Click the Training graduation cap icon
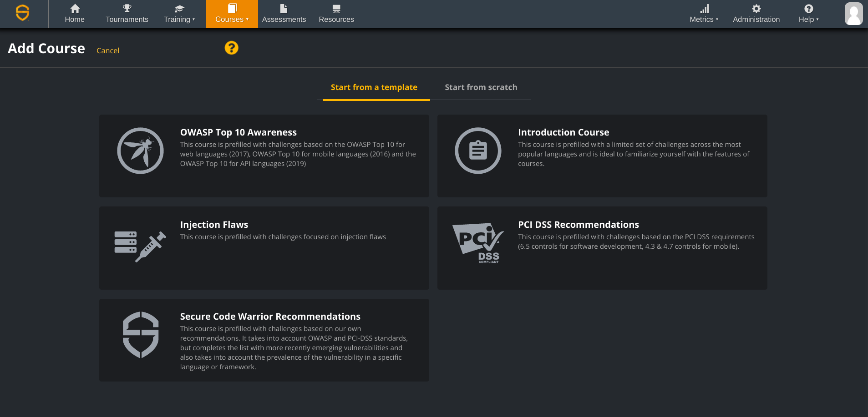Viewport: 868px width, 417px height. click(179, 9)
